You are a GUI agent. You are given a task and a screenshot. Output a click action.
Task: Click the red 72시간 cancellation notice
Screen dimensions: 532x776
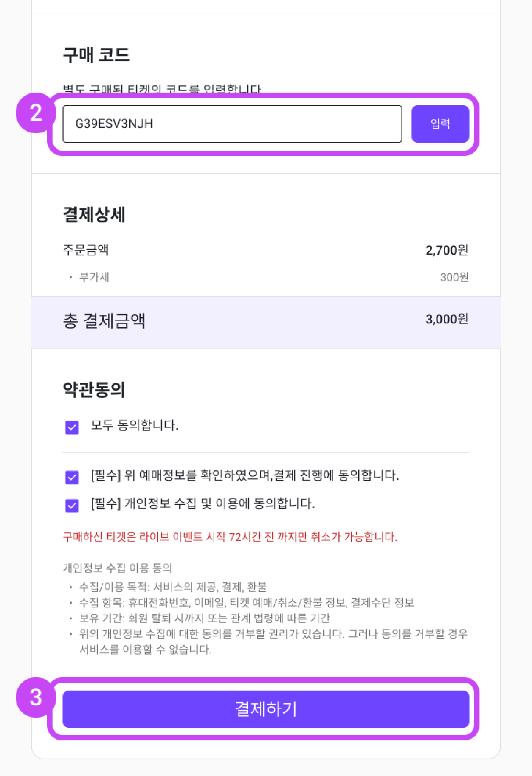click(230, 537)
